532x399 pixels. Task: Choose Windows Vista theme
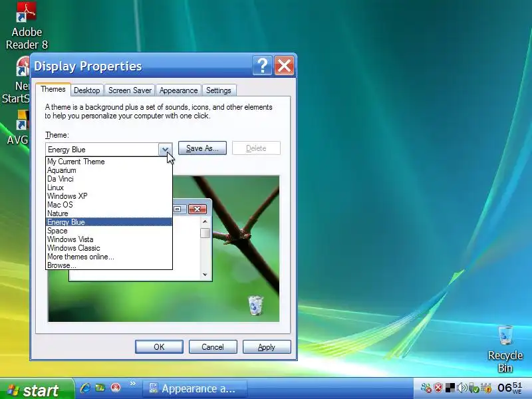pos(109,239)
